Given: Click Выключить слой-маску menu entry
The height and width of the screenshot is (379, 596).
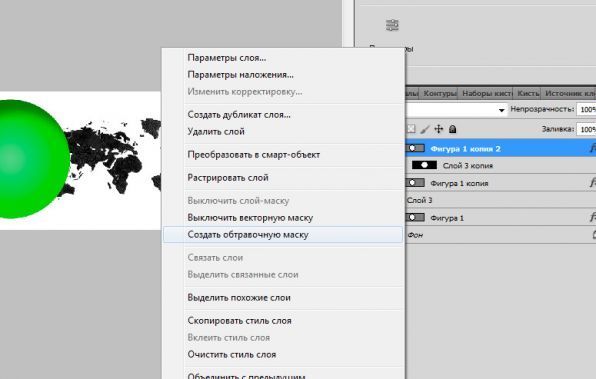Looking at the screenshot, I should 238,200.
